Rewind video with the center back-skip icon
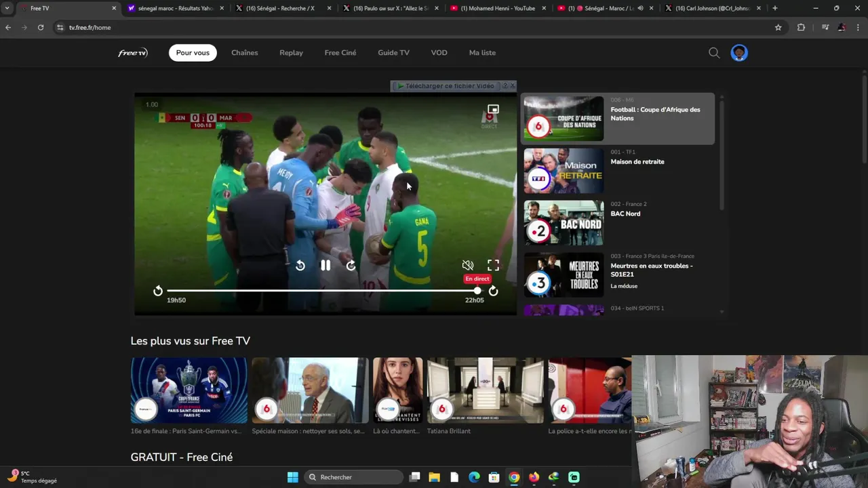The width and height of the screenshot is (868, 488). tap(300, 266)
